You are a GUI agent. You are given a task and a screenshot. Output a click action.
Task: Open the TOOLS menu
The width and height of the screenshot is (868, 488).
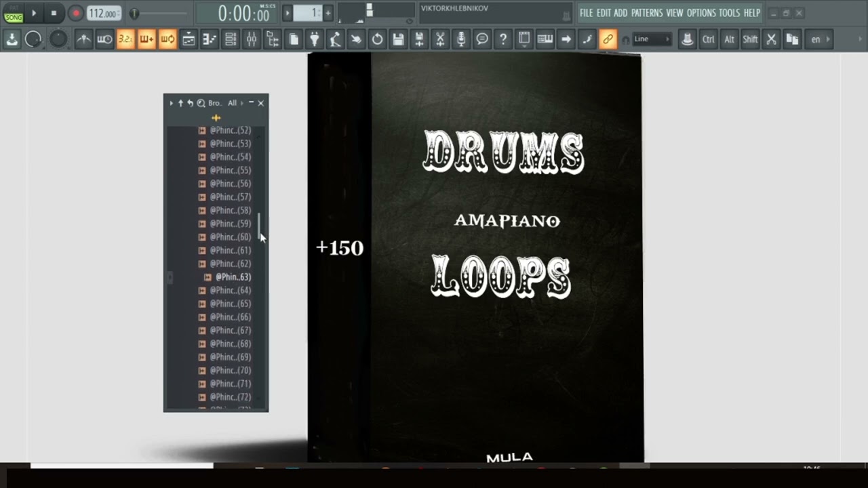coord(730,13)
